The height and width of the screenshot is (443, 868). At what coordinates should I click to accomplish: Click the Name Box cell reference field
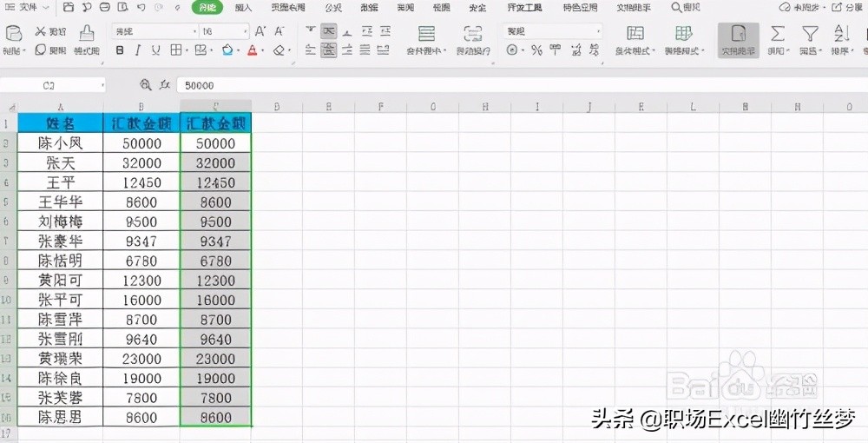[49, 85]
